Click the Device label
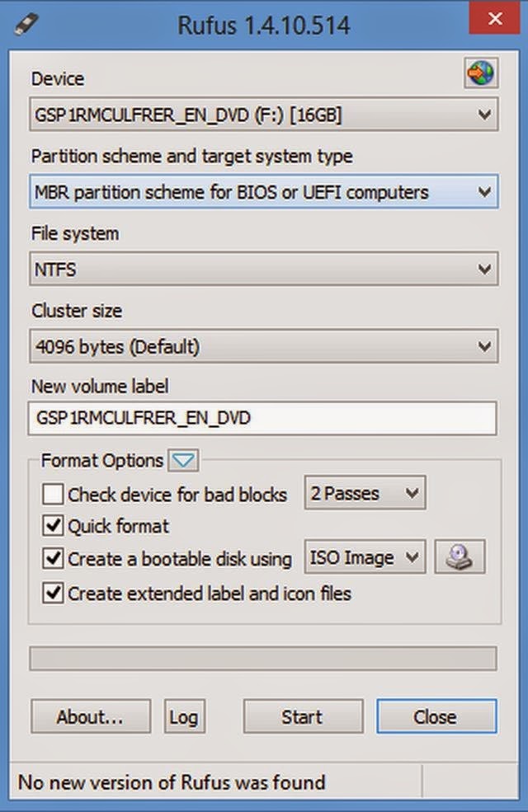Screen dimensions: 528x812 click(58, 78)
